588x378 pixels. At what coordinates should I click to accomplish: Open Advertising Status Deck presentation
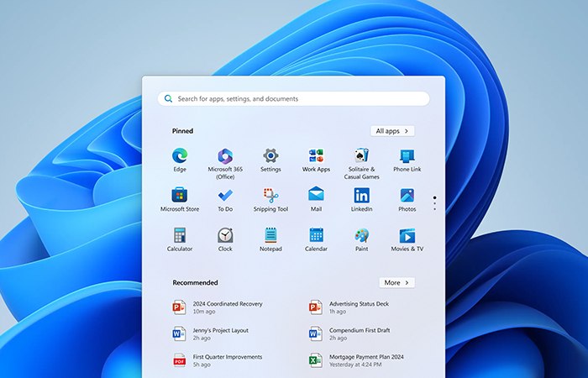point(349,307)
